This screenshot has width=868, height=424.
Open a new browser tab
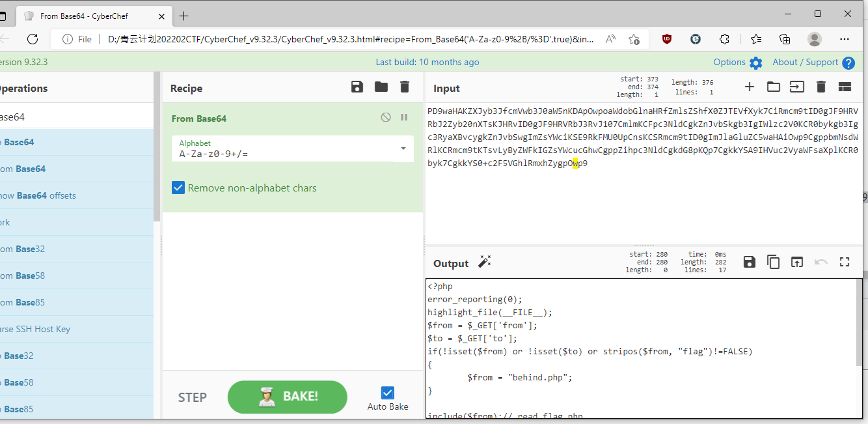[184, 16]
